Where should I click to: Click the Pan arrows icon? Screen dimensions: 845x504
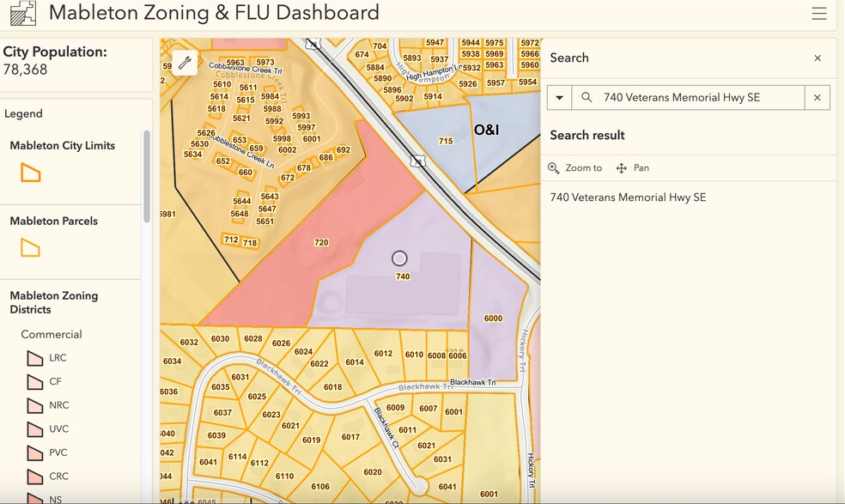click(x=622, y=168)
